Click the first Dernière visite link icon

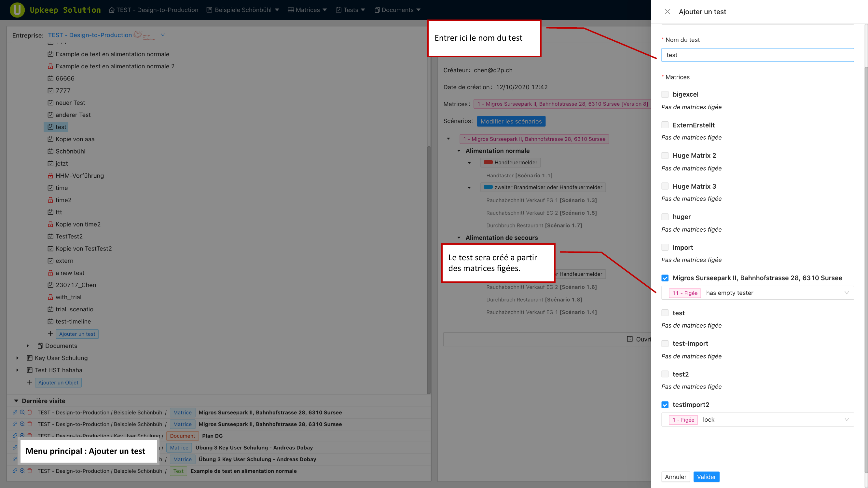(15, 412)
